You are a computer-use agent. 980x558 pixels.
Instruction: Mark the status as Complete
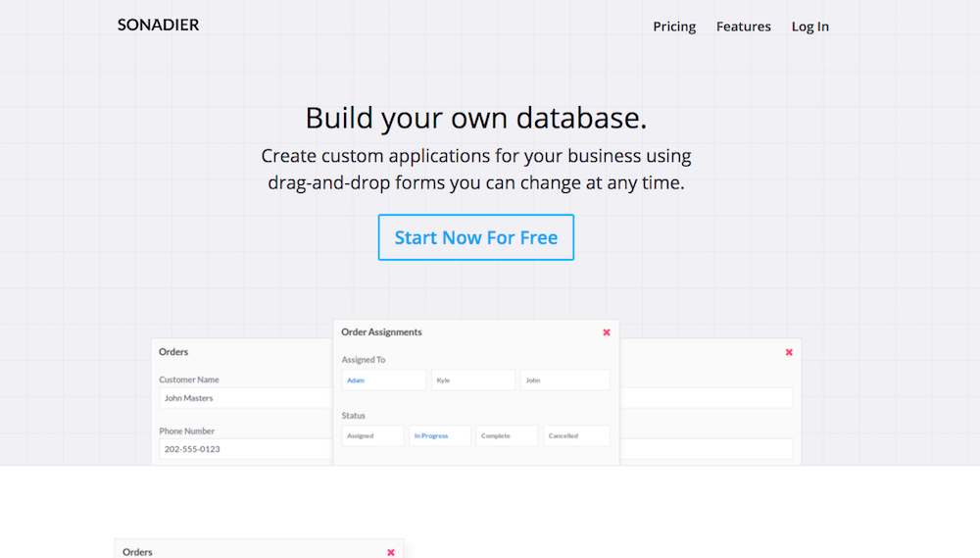[x=507, y=435]
